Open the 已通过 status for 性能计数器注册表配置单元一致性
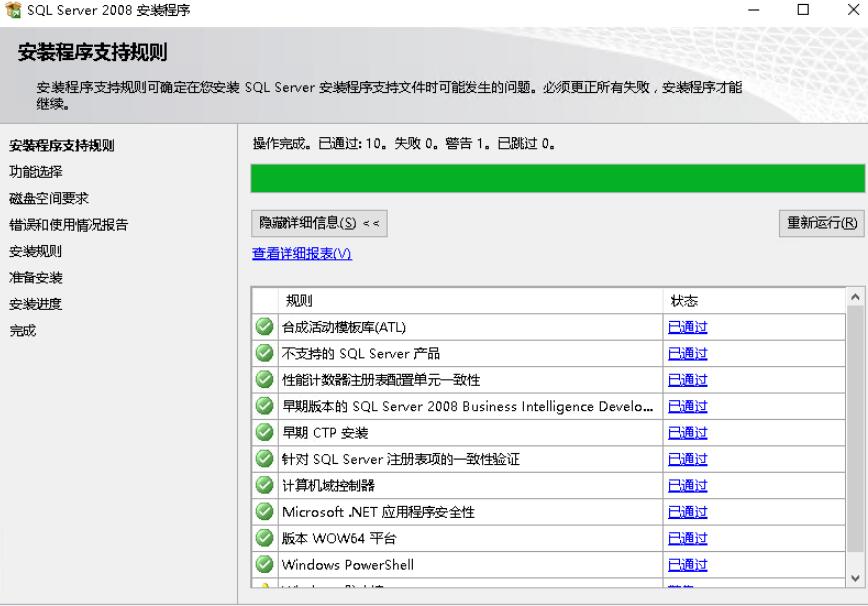868x606 pixels. pyautogui.click(x=688, y=380)
